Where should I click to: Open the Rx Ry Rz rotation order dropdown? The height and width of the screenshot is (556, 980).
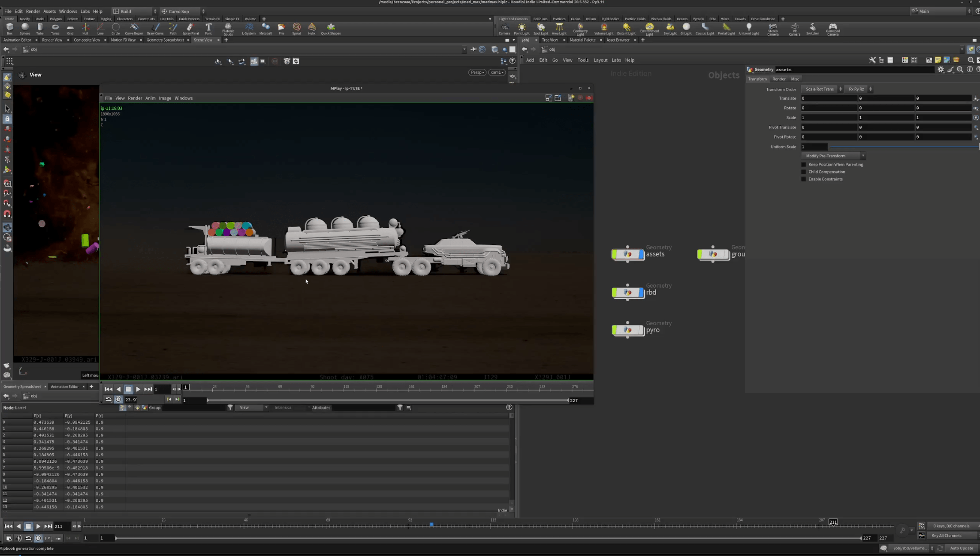[859, 89]
